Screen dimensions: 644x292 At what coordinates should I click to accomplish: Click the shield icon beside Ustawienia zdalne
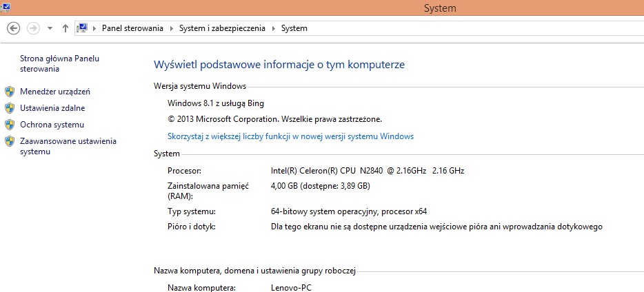click(10, 108)
